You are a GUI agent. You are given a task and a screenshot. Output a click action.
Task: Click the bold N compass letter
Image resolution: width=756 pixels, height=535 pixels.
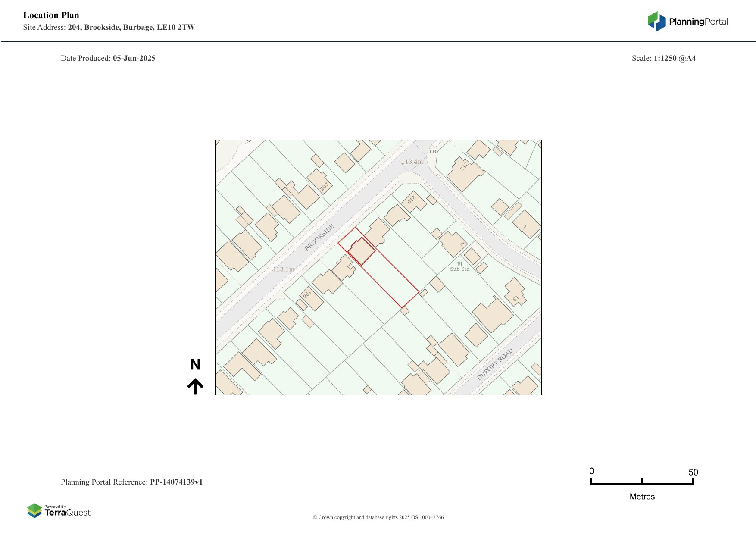tap(195, 365)
